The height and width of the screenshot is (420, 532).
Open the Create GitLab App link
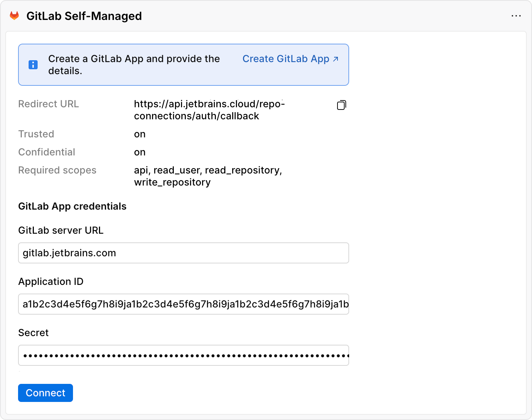pos(290,59)
